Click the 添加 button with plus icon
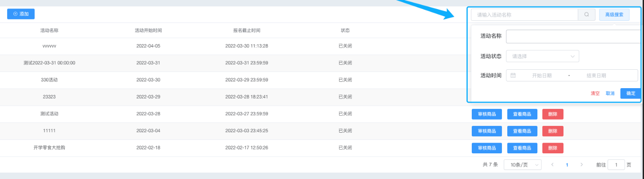Image resolution: width=644 pixels, height=179 pixels. [21, 14]
